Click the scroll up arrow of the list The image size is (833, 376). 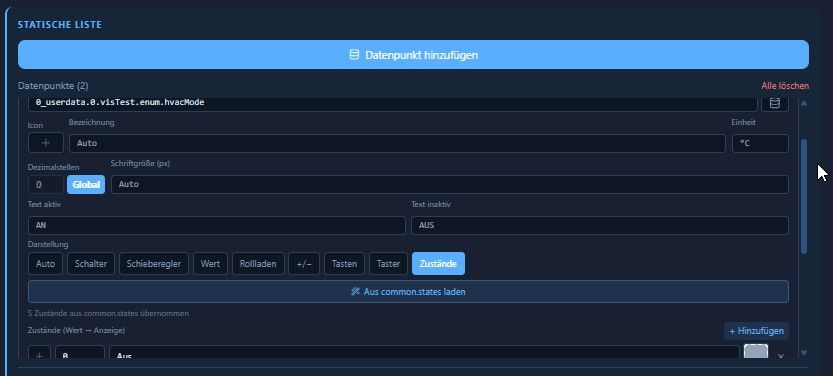(804, 103)
